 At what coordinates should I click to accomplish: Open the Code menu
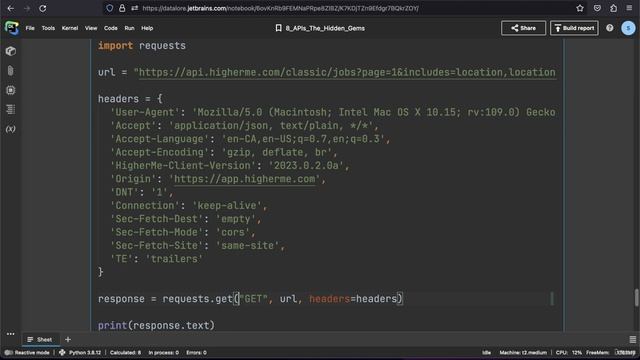click(x=111, y=28)
